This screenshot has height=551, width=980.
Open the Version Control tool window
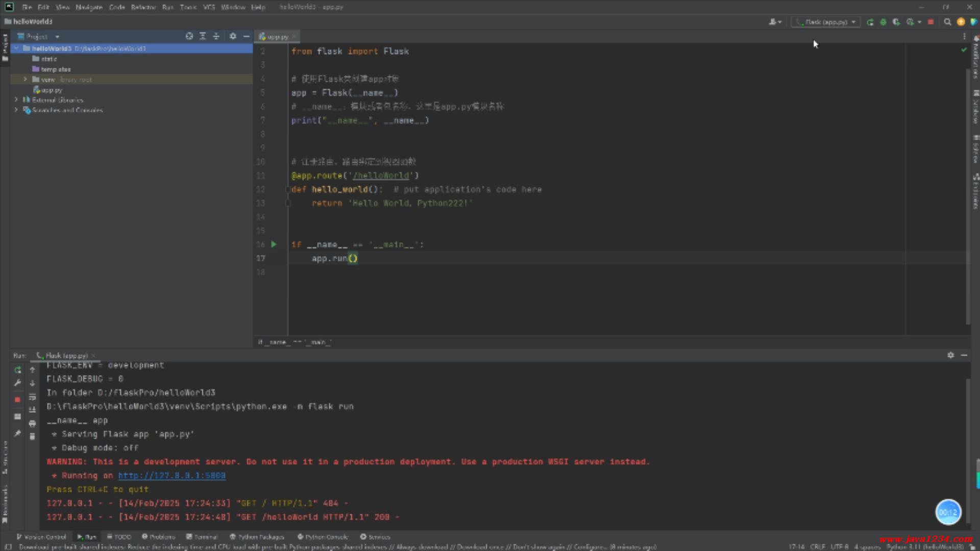pos(41,537)
